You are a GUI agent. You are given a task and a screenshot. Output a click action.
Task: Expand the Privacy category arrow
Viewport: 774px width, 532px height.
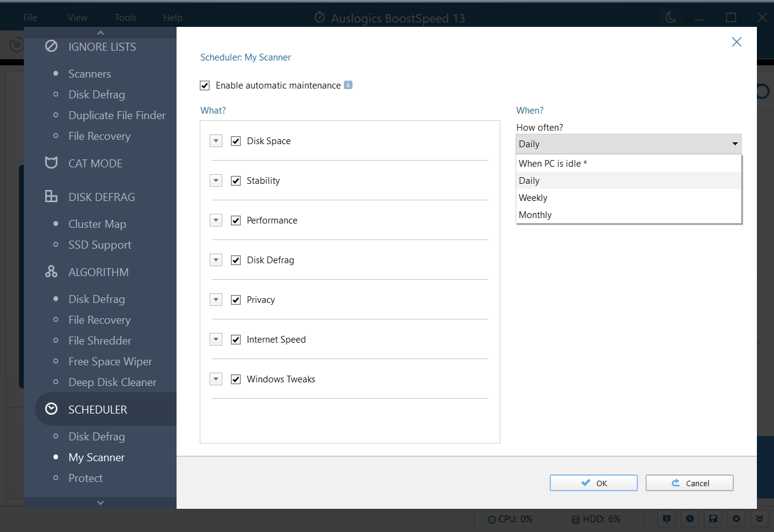(216, 300)
